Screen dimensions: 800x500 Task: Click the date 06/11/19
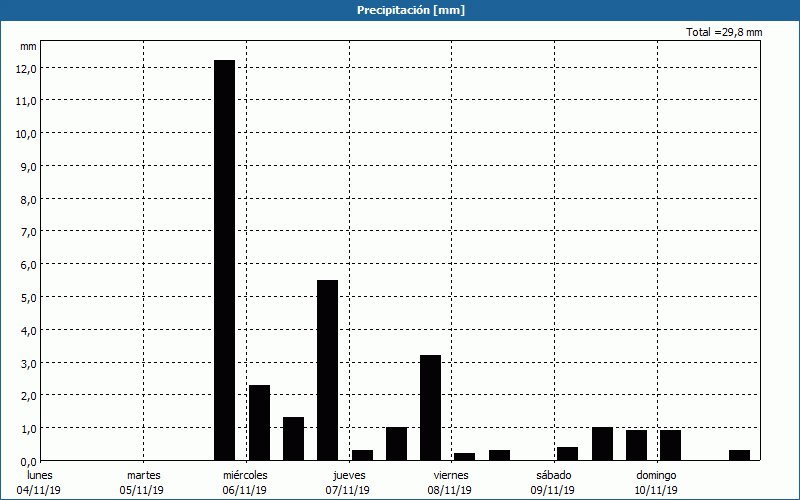[244, 490]
